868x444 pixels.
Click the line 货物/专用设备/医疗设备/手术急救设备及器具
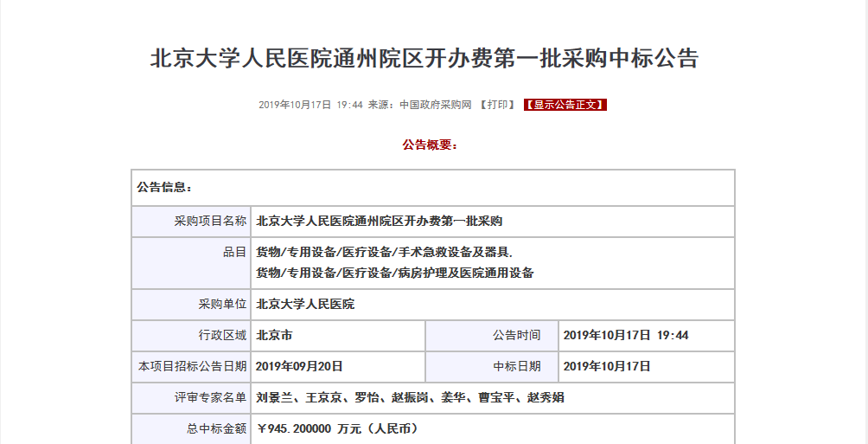coord(384,252)
